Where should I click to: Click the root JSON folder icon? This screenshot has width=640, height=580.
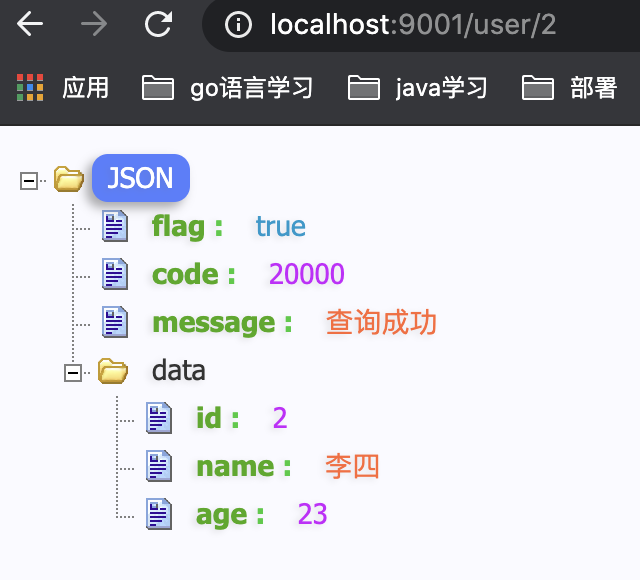pyautogui.click(x=69, y=179)
